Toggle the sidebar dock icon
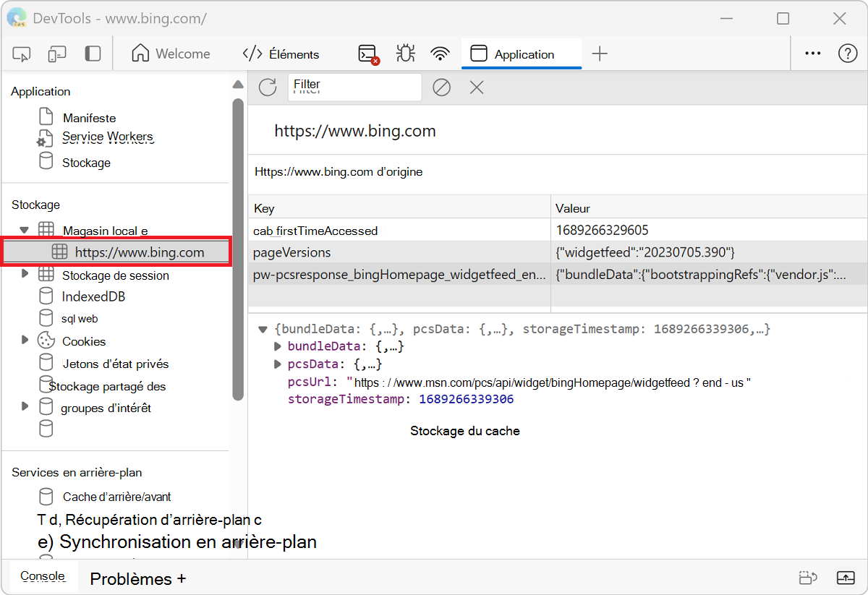This screenshot has width=868, height=595. click(x=93, y=54)
